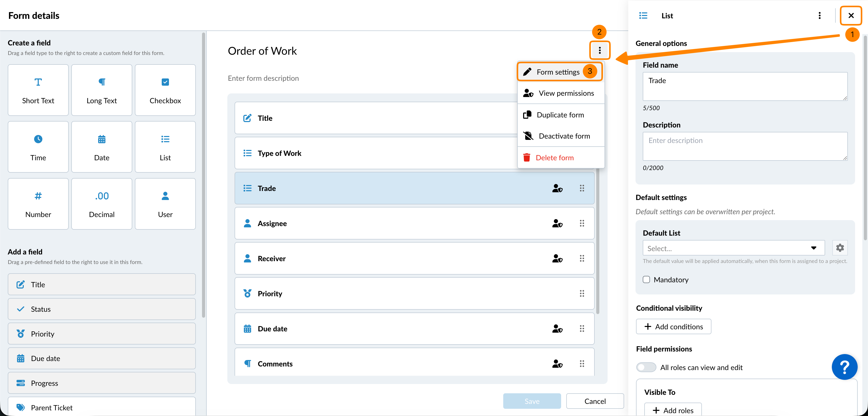
Task: Toggle All roles can view and edit
Action: pos(646,367)
